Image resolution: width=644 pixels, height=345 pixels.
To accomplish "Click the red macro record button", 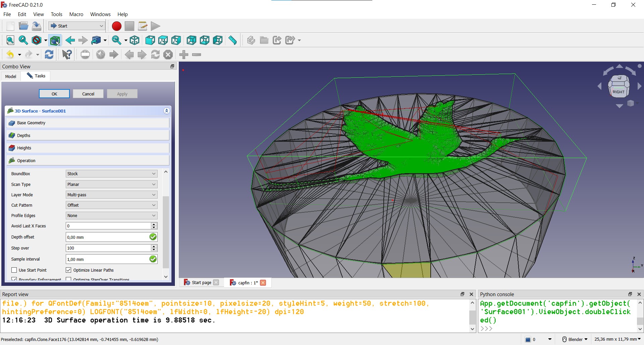I will pos(116,26).
